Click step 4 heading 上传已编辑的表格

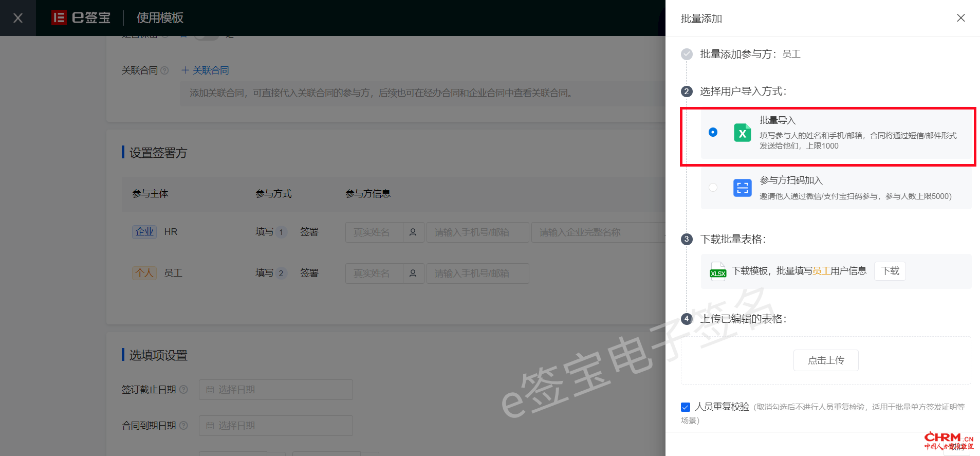[x=743, y=319]
